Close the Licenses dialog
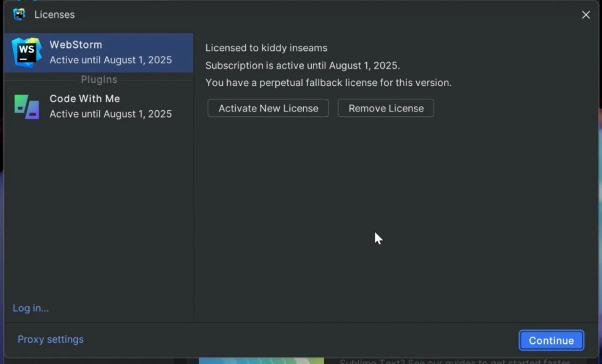The width and height of the screenshot is (602, 364). (586, 15)
